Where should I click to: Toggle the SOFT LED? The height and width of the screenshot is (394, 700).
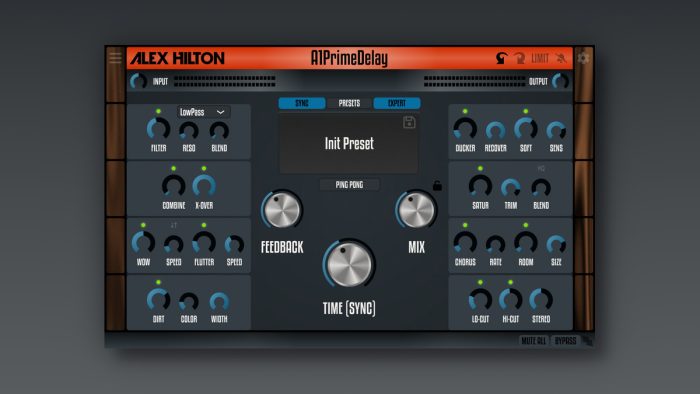click(526, 111)
